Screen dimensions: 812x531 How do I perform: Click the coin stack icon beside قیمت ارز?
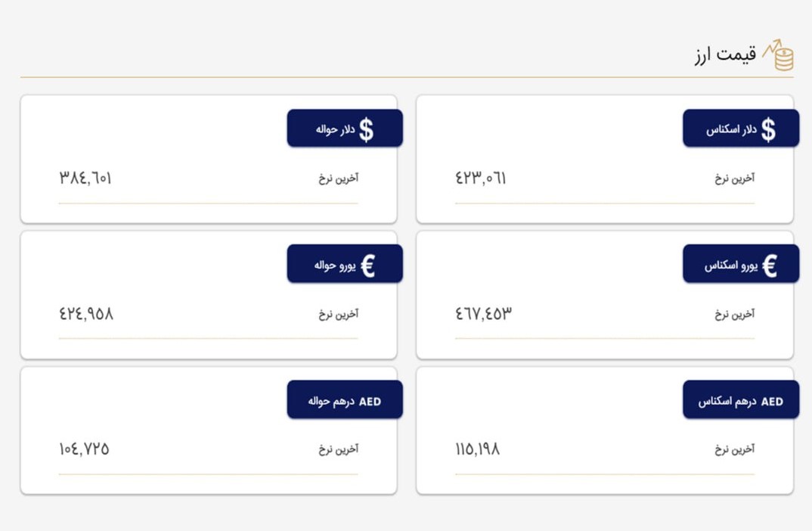click(778, 55)
